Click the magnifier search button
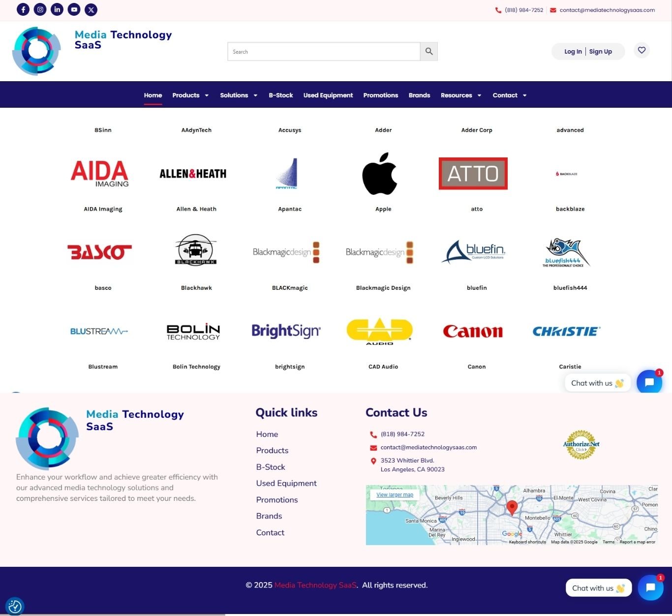 (x=429, y=51)
